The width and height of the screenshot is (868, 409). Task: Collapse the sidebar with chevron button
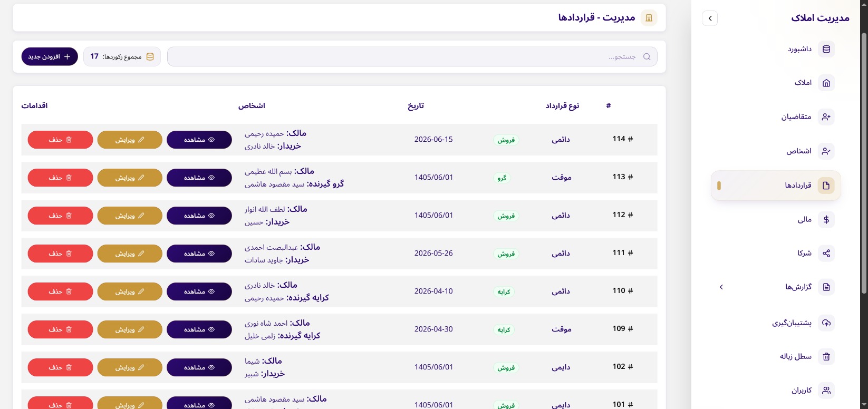pyautogui.click(x=710, y=18)
